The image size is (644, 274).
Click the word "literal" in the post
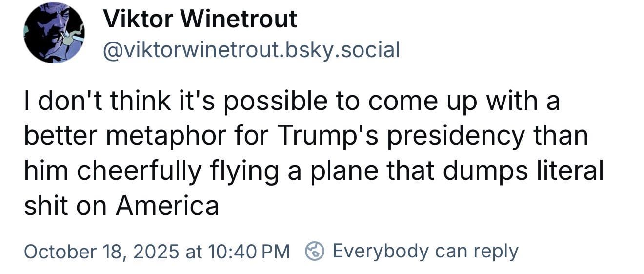click(x=574, y=171)
